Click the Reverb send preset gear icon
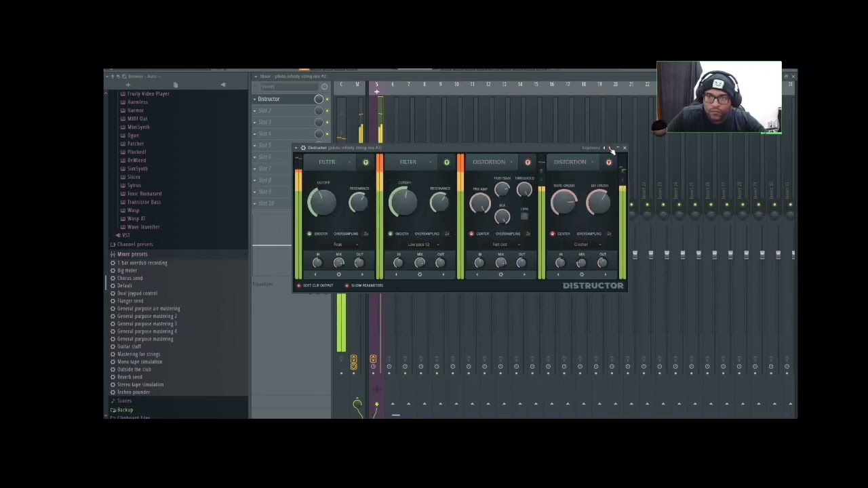 (x=113, y=377)
